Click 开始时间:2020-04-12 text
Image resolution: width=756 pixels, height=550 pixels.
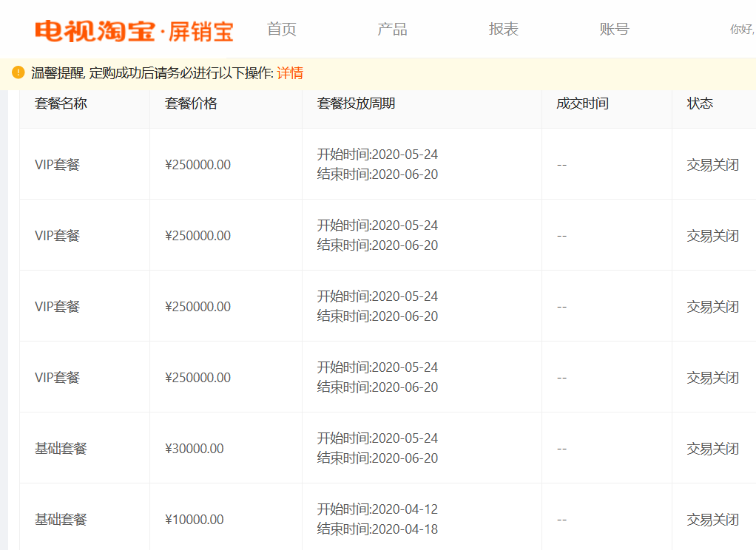click(377, 509)
